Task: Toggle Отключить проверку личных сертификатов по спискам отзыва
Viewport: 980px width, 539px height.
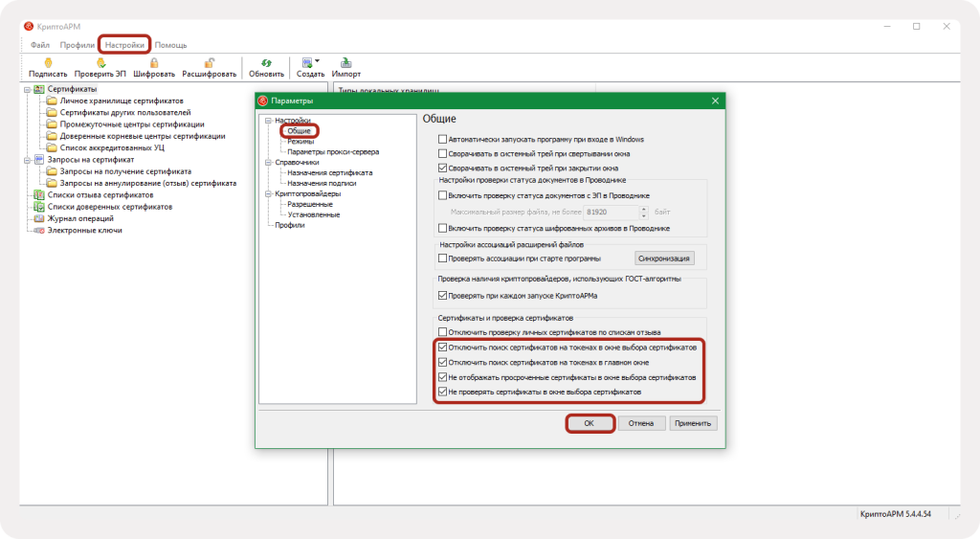Action: click(x=442, y=332)
